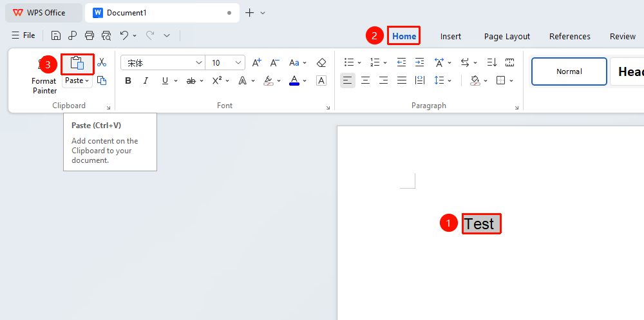Click the Paste clipboard icon

(x=77, y=63)
